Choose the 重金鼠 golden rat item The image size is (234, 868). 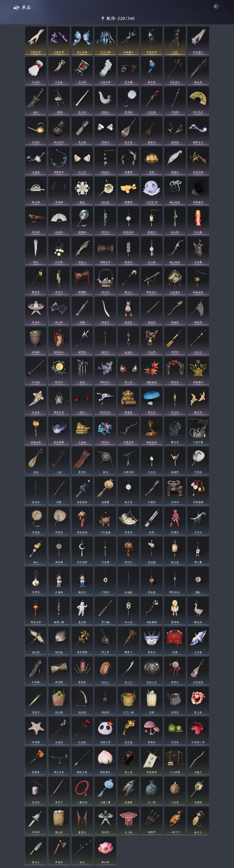pos(128,401)
